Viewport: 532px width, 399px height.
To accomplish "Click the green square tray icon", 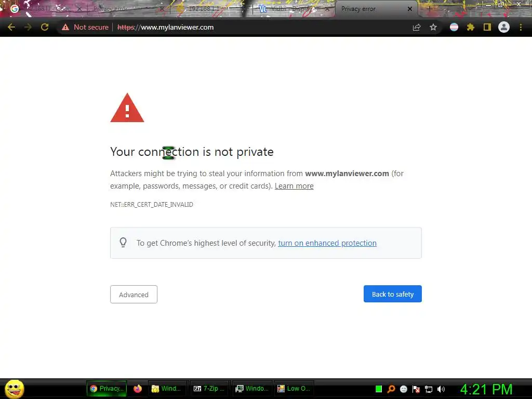I will pyautogui.click(x=379, y=389).
